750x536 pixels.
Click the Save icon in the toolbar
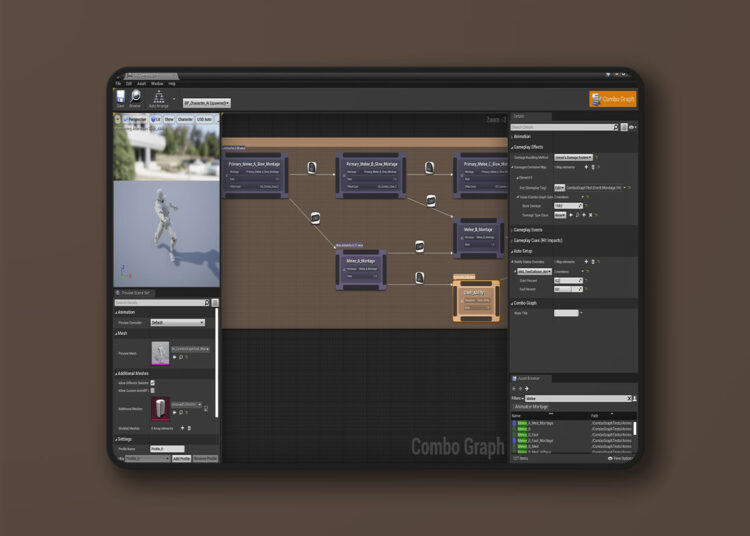121,98
